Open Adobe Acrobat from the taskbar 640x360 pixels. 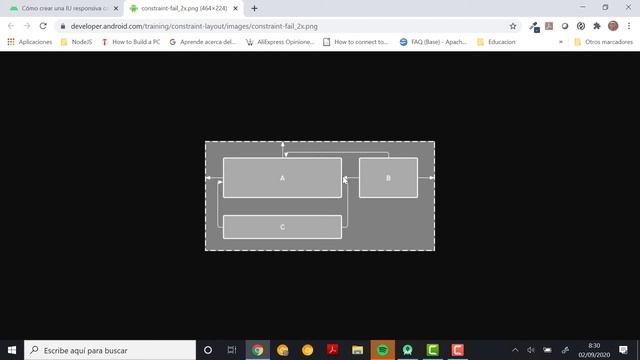[x=333, y=350]
